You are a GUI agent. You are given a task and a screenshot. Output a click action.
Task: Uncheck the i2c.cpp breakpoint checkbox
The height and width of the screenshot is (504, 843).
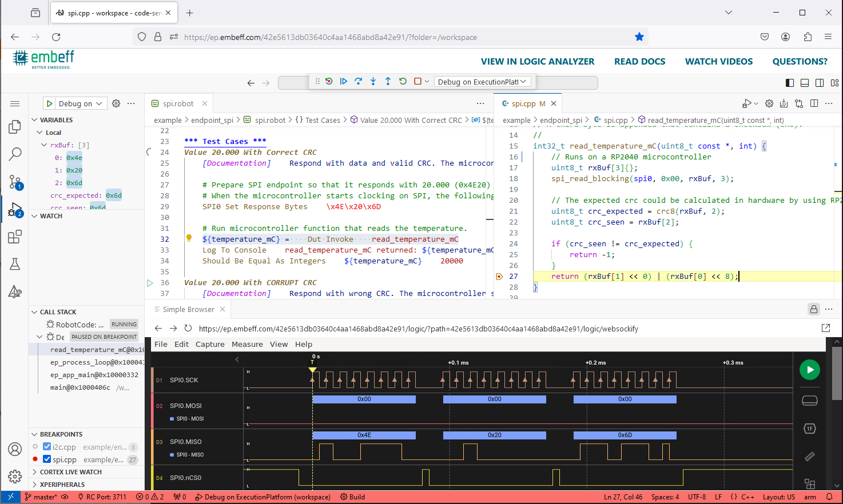[x=47, y=447]
